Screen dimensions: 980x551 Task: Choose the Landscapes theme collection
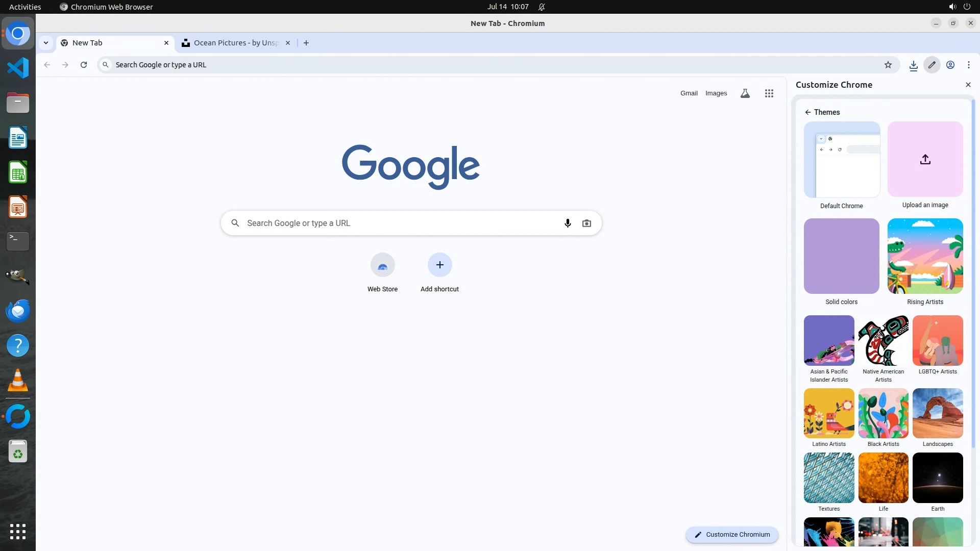[x=937, y=413]
